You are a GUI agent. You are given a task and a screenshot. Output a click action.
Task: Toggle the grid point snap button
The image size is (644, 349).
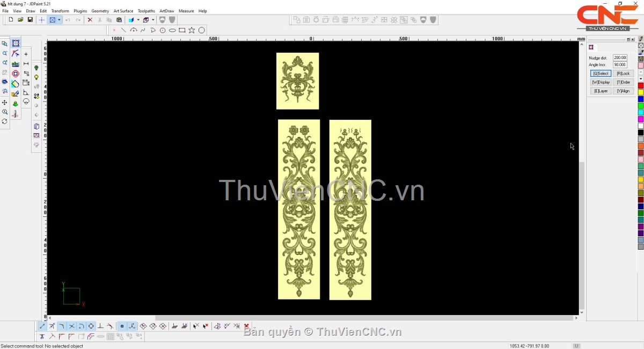tap(122, 326)
